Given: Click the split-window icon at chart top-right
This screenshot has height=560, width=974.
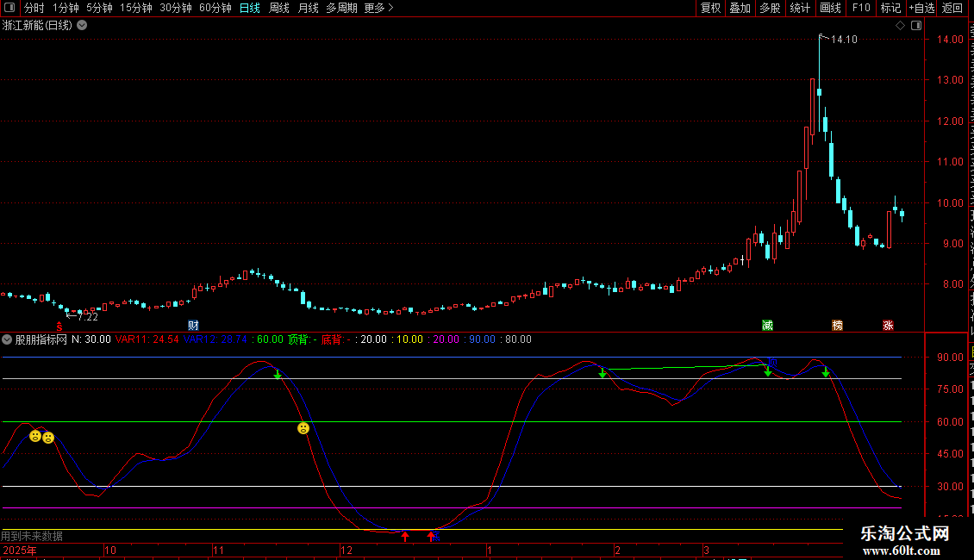Looking at the screenshot, I should 916,26.
